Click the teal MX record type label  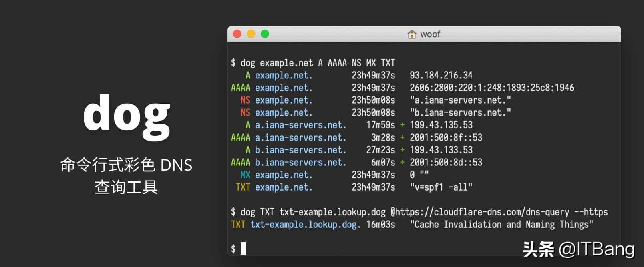[245, 175]
